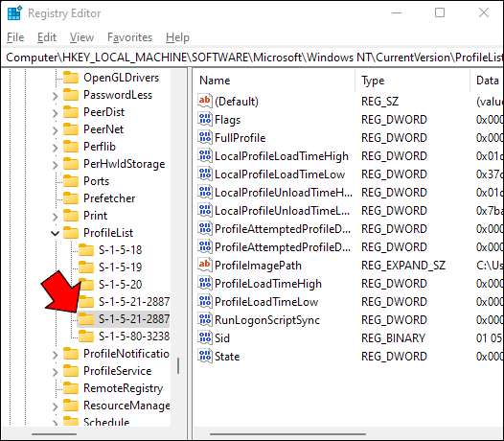Expand the PerHwIdStorage key
The width and height of the screenshot is (504, 441).
coord(55,165)
